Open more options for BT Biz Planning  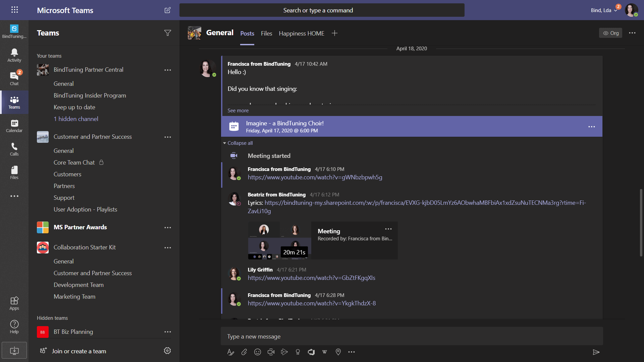(167, 331)
